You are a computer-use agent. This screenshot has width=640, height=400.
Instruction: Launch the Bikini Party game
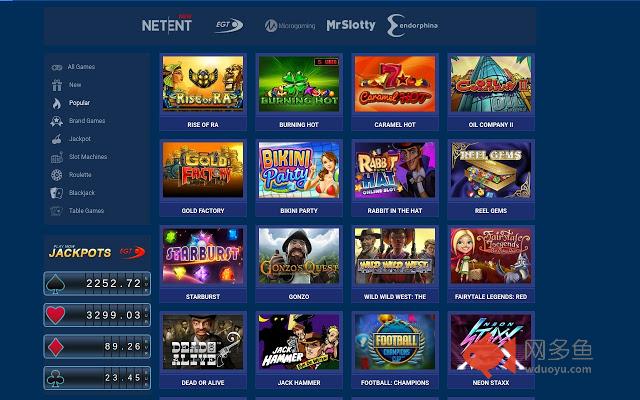pos(299,170)
